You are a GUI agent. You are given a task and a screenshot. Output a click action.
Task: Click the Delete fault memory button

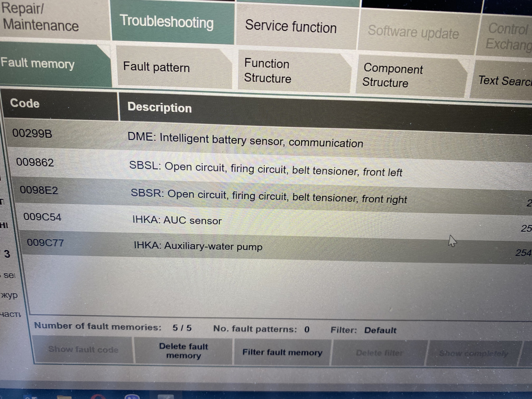(x=183, y=351)
